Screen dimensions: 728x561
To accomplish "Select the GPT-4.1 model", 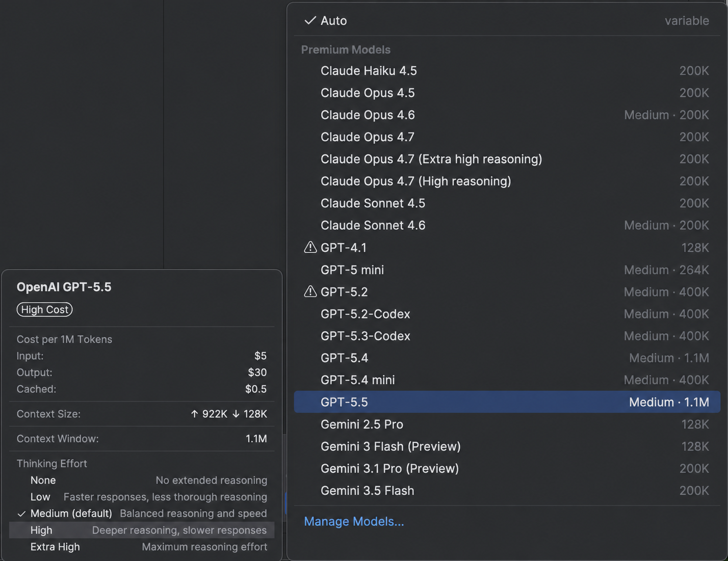I will pos(507,248).
